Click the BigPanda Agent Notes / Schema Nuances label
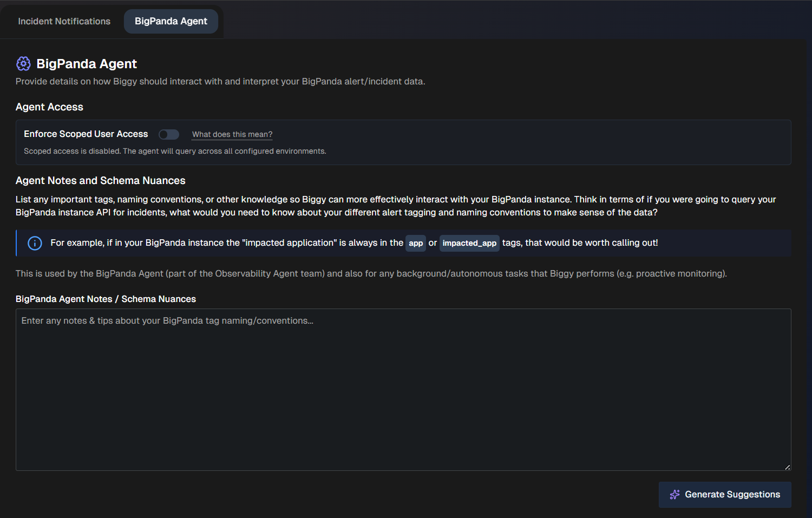 click(106, 299)
